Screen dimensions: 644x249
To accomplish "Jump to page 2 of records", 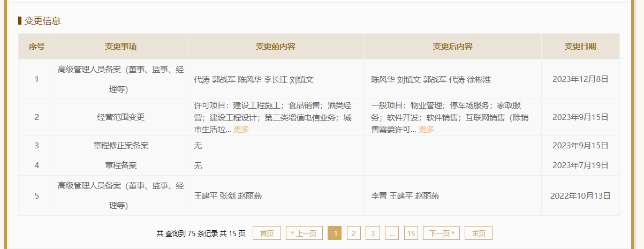I will click(353, 233).
